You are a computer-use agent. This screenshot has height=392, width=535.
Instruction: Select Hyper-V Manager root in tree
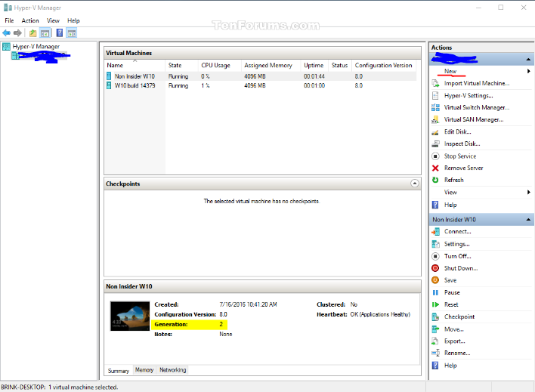pyautogui.click(x=36, y=46)
